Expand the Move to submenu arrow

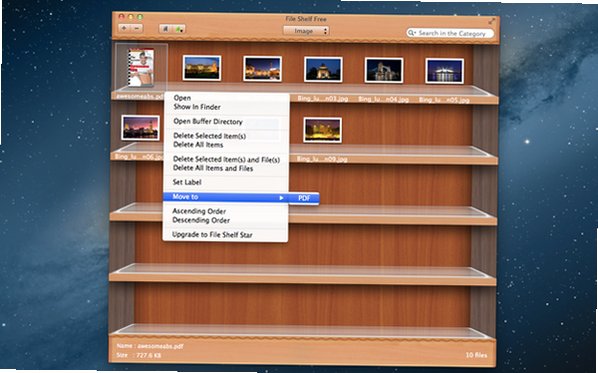click(281, 198)
